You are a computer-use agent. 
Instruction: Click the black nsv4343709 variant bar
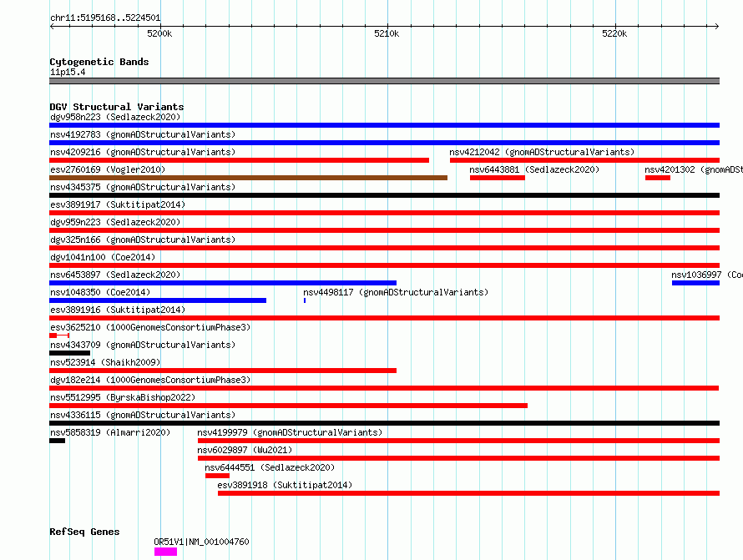pyautogui.click(x=69, y=353)
